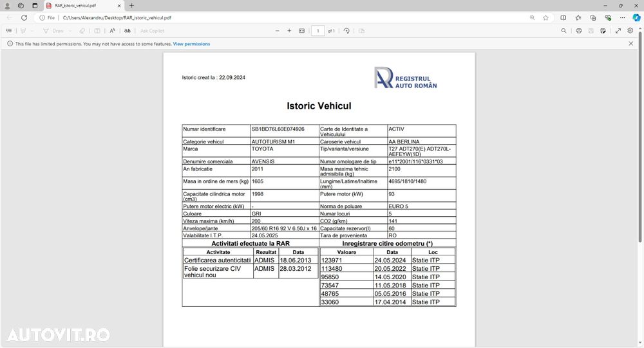
Task: Print the PDF document
Action: 579,31
